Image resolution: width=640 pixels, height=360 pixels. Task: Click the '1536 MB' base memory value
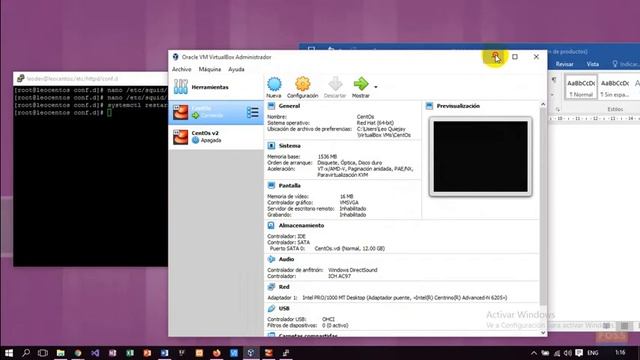pos(327,157)
